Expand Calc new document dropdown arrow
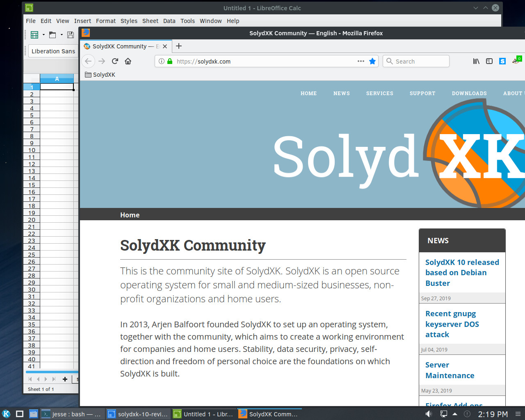 [43, 35]
